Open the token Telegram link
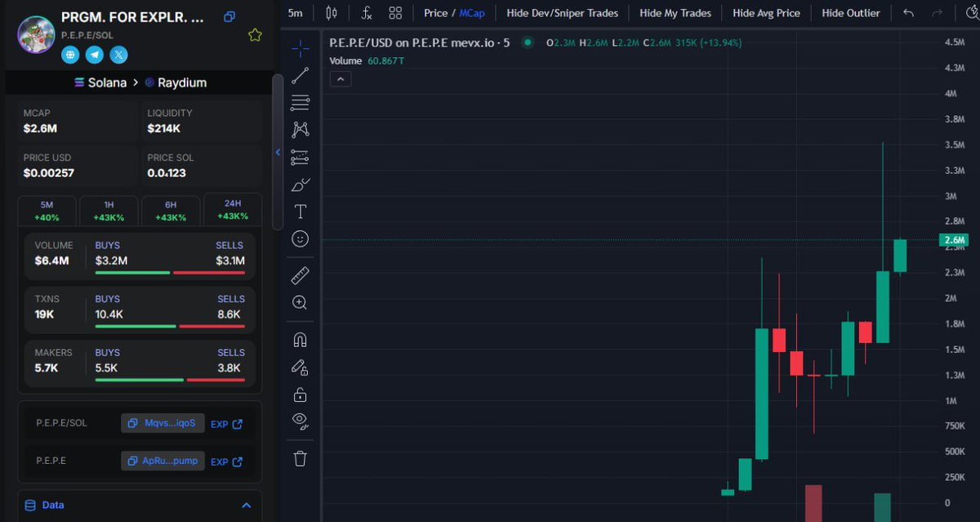Viewport: 980px width, 522px height. [x=95, y=55]
